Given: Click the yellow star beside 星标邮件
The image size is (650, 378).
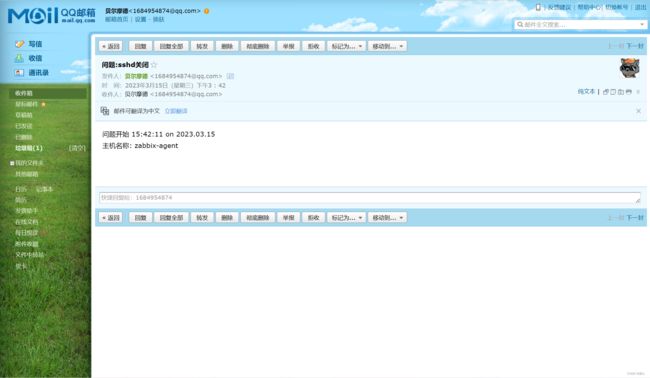Looking at the screenshot, I should click(43, 104).
